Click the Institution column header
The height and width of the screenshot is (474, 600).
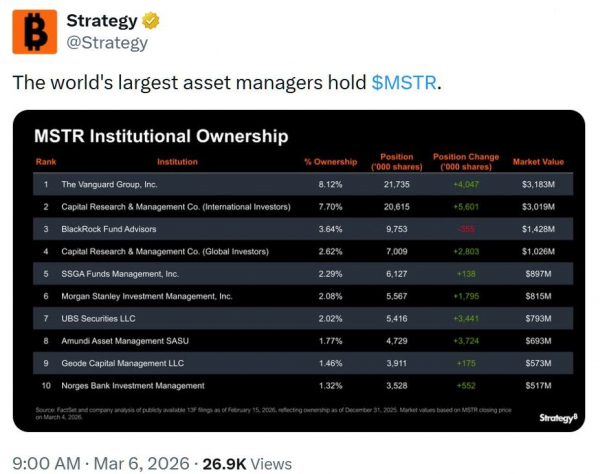(177, 162)
